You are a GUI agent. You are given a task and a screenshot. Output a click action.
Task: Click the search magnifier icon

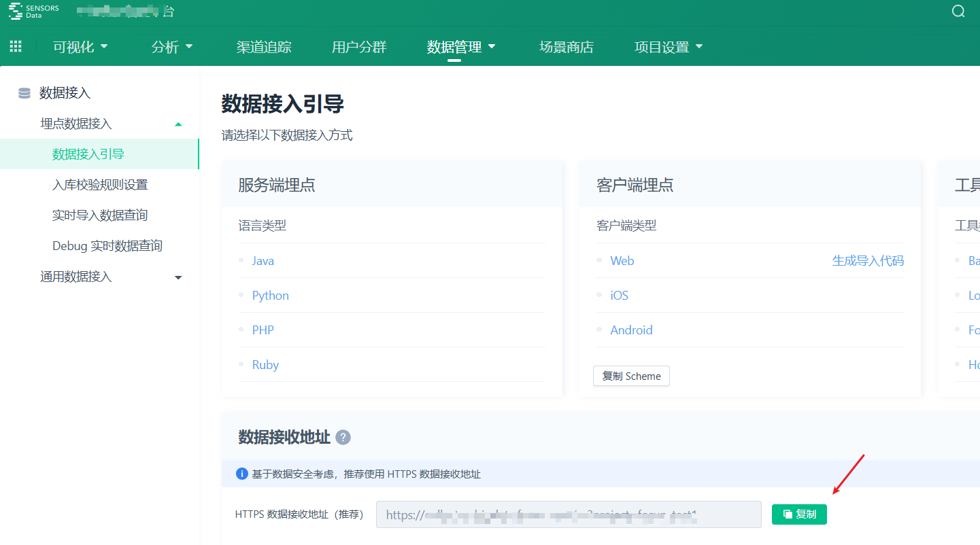958,12
